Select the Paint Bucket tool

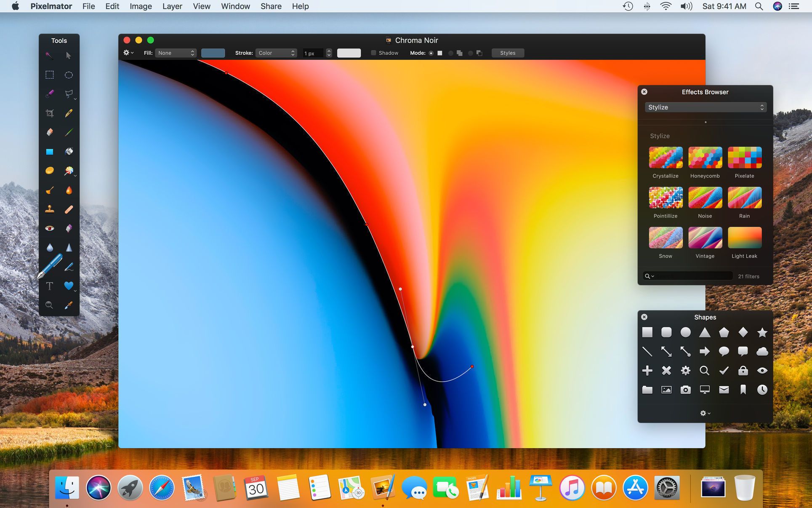(x=69, y=151)
